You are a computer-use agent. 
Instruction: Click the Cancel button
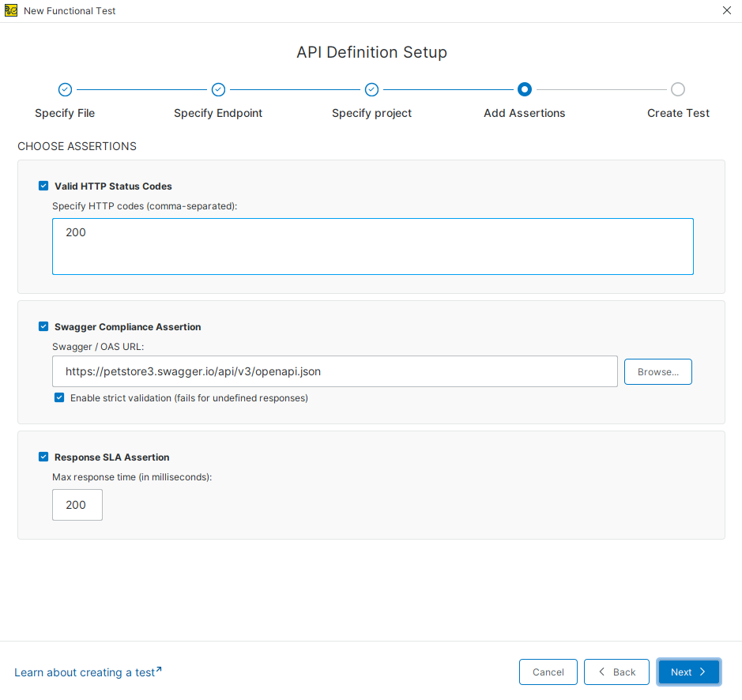coord(548,672)
